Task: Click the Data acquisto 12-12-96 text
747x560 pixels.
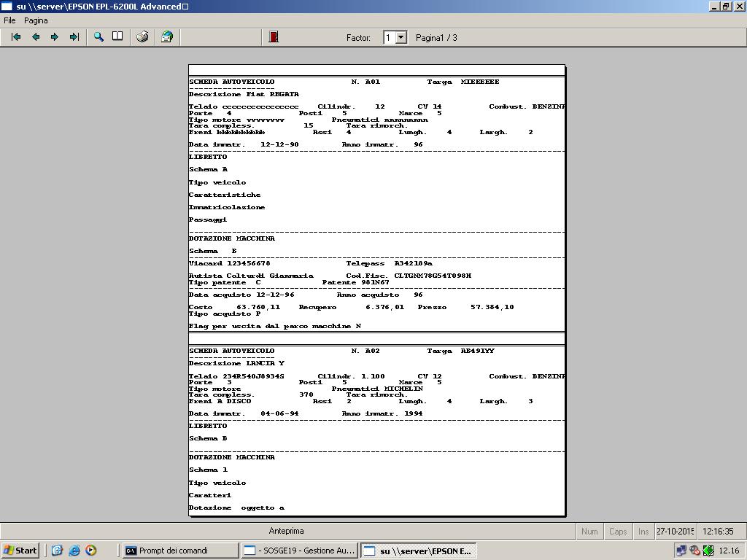Action: [x=241, y=295]
